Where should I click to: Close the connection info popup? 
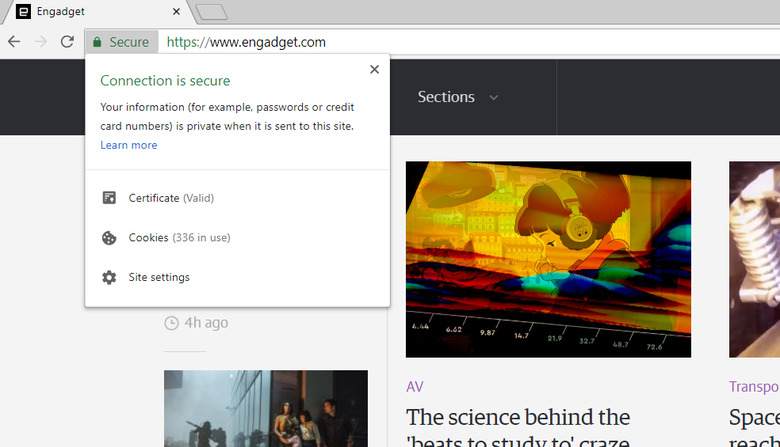pos(375,70)
